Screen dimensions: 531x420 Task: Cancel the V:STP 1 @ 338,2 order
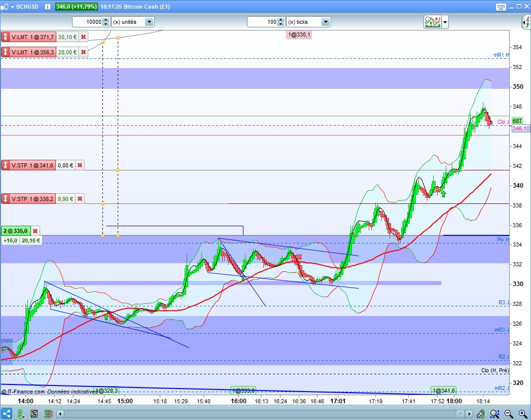pos(80,199)
